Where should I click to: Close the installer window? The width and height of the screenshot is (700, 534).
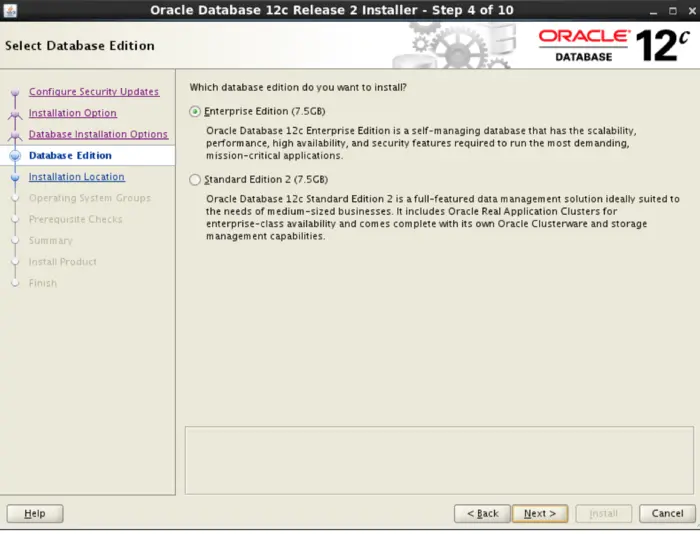tap(692, 11)
